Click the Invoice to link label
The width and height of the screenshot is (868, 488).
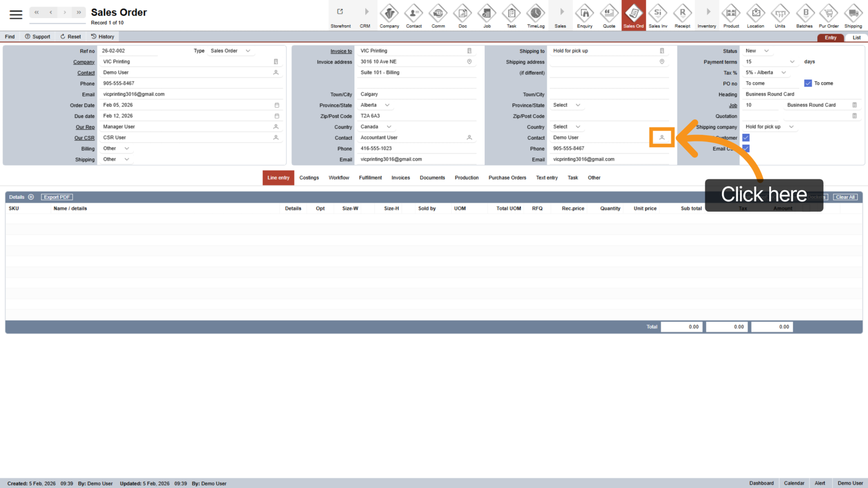coord(341,51)
